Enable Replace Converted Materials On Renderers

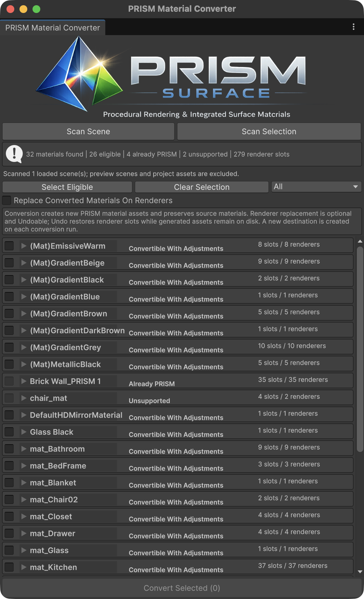pyautogui.click(x=7, y=200)
